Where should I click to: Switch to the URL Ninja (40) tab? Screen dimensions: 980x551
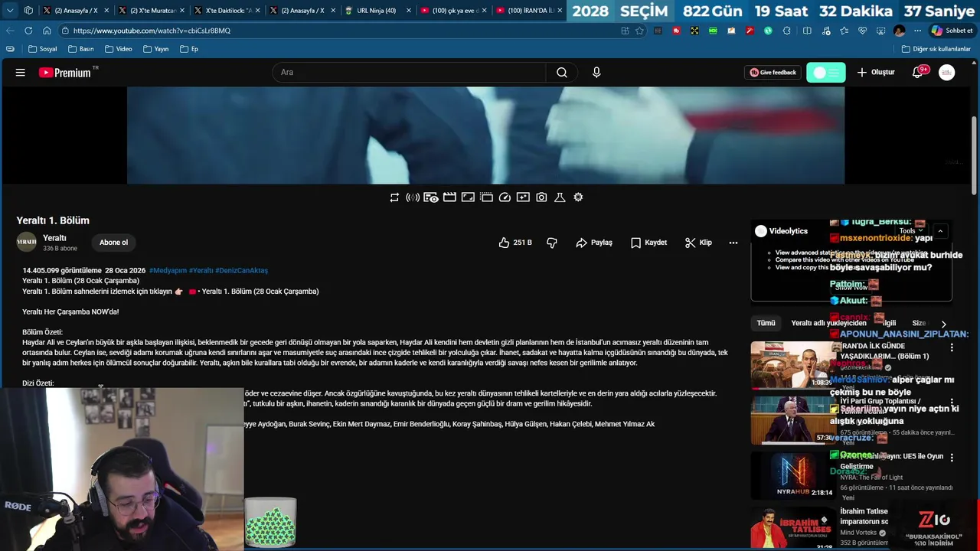click(x=377, y=11)
